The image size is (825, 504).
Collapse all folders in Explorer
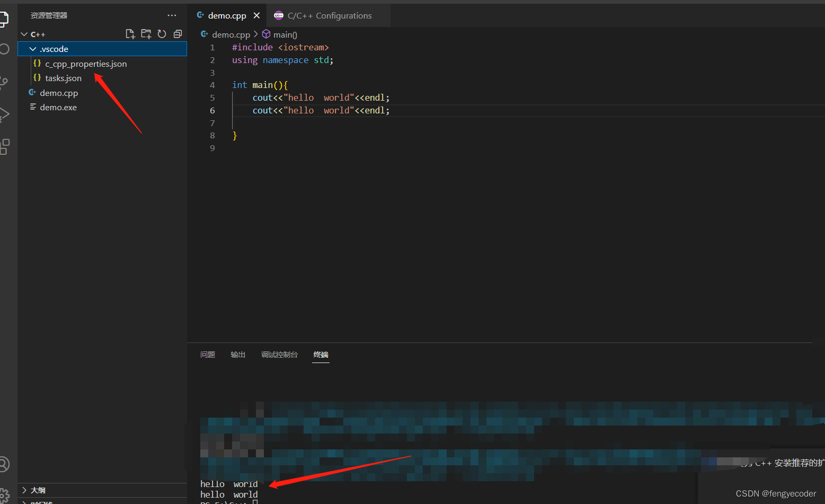[178, 34]
